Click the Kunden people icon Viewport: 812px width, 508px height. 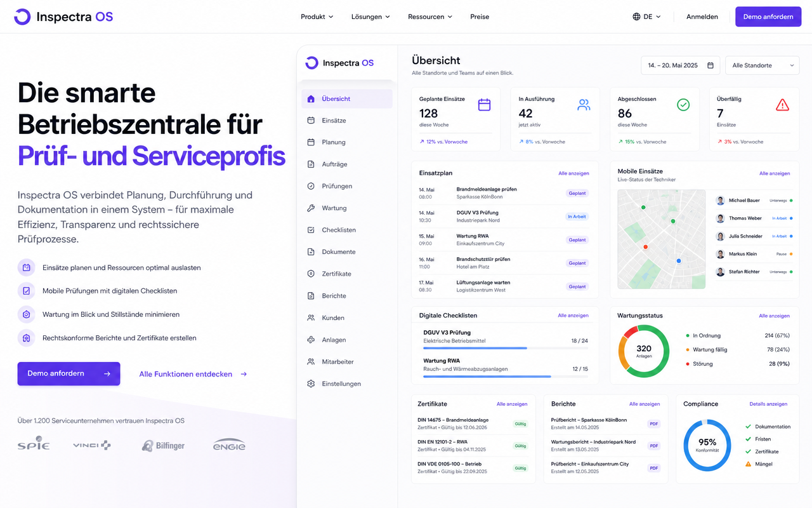311,317
